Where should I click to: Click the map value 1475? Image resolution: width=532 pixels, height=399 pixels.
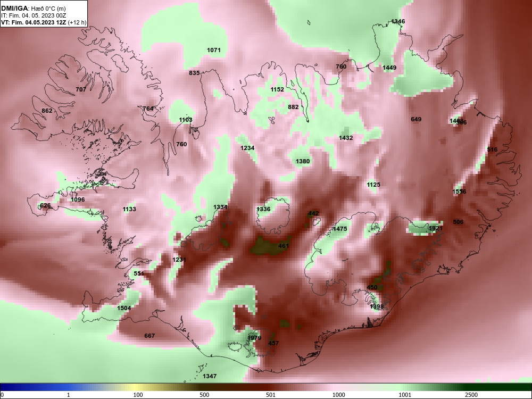click(x=340, y=229)
